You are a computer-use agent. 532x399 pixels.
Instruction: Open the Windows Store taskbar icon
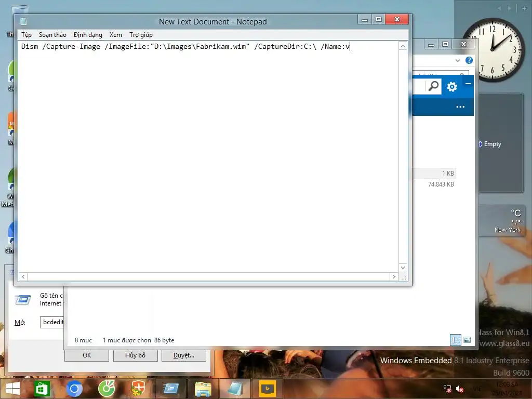(42, 389)
